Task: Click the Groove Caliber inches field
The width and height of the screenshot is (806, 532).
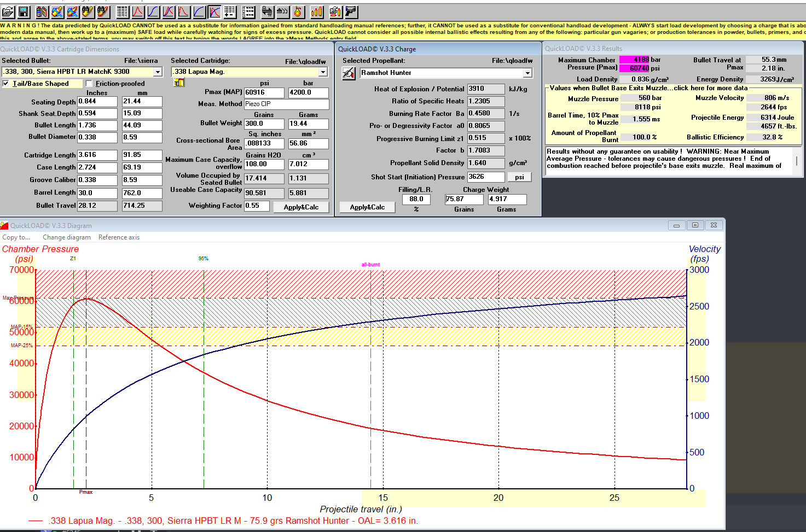Action: click(97, 180)
